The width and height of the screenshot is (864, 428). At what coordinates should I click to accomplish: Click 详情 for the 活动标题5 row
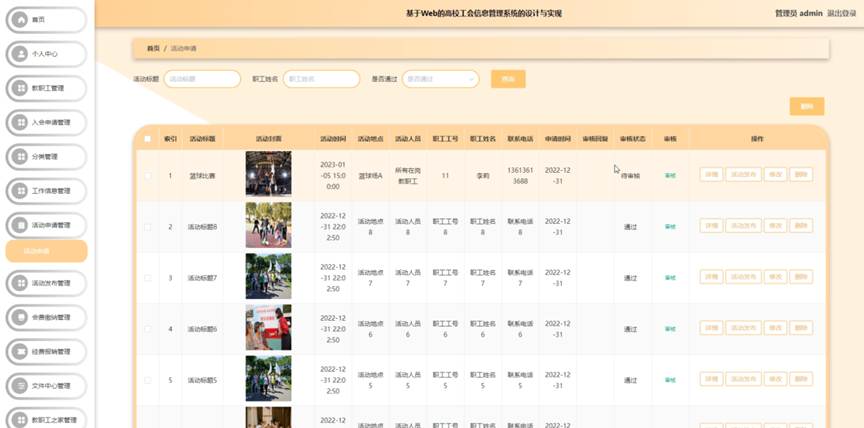(x=711, y=379)
